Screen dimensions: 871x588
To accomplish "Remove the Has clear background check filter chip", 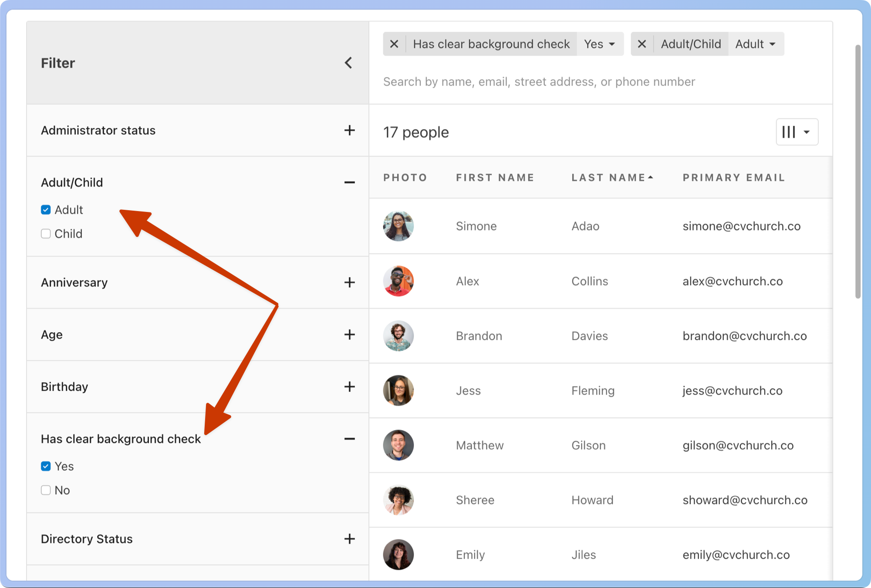I will click(394, 44).
